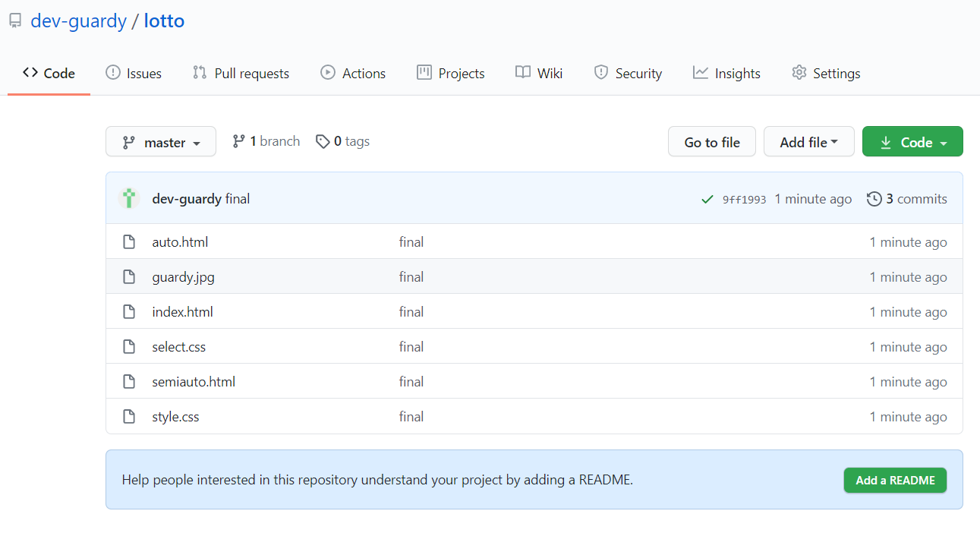
Task: Open the auto.html file
Action: (180, 242)
